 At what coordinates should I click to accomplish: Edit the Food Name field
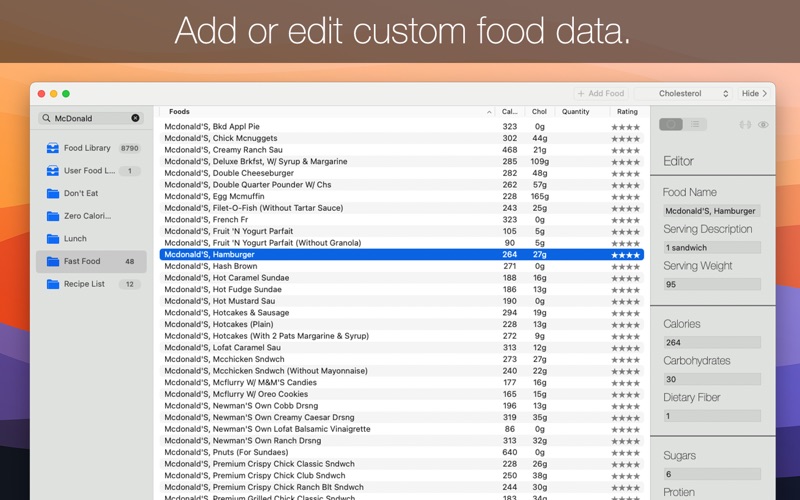click(712, 211)
